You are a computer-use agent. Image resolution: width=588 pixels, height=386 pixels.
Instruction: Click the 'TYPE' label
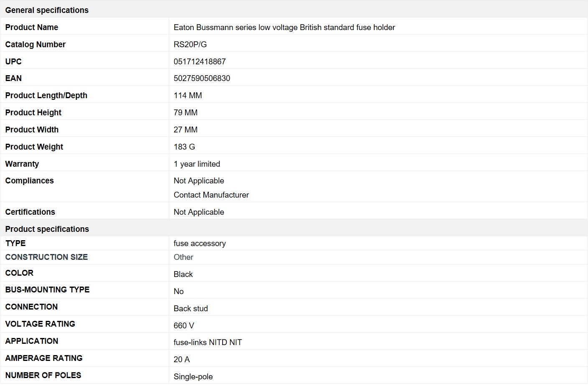15,243
